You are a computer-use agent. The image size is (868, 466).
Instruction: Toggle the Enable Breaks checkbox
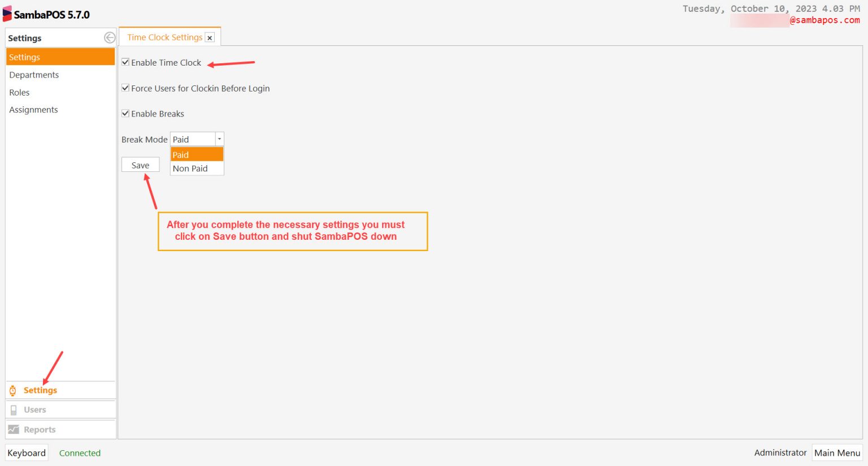[125, 114]
